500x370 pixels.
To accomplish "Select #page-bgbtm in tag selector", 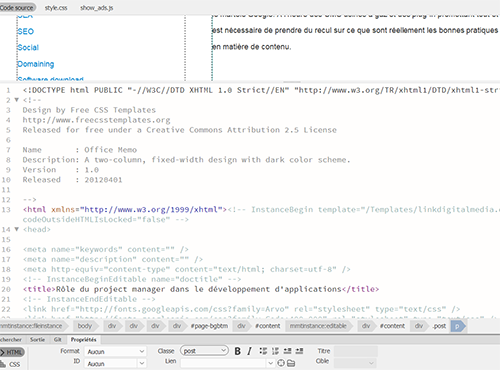I will click(x=209, y=326).
